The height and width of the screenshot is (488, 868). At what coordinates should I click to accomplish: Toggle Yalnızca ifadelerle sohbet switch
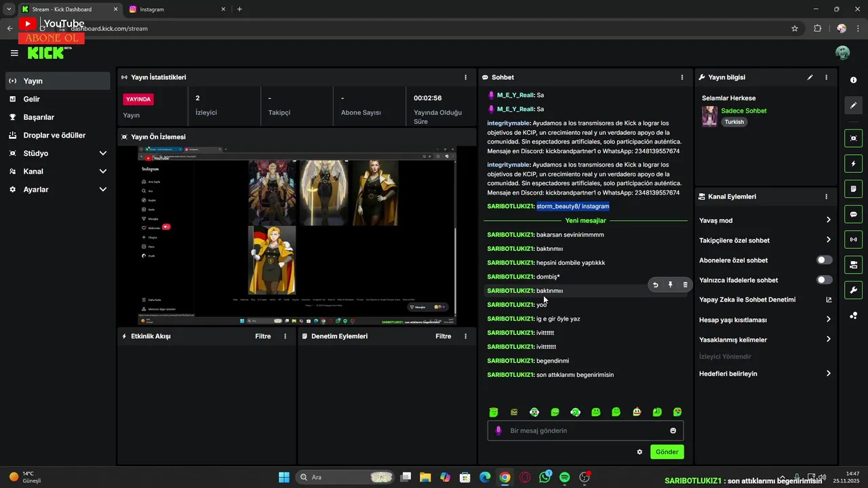pyautogui.click(x=824, y=280)
